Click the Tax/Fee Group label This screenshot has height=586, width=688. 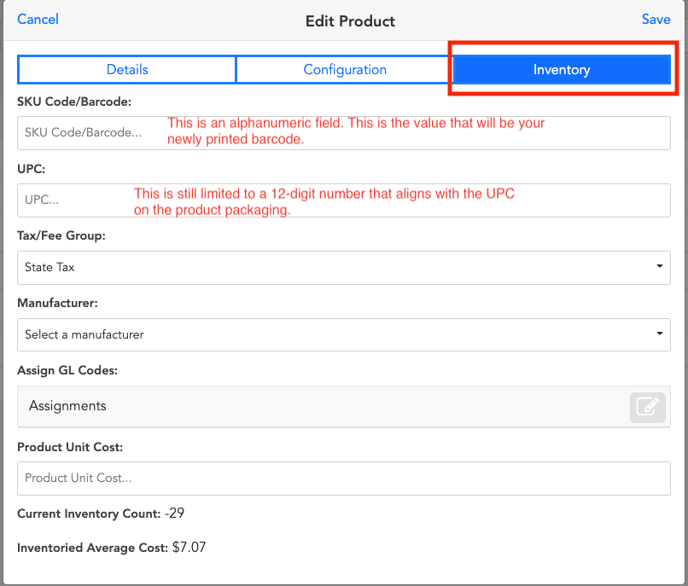coord(61,236)
